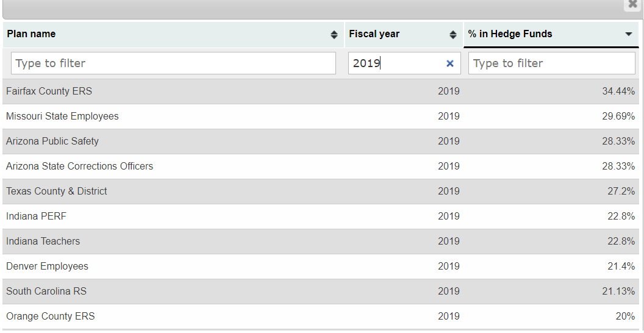This screenshot has width=644, height=333.
Task: Select the Fairfax County ERS plan name
Action: tap(49, 91)
